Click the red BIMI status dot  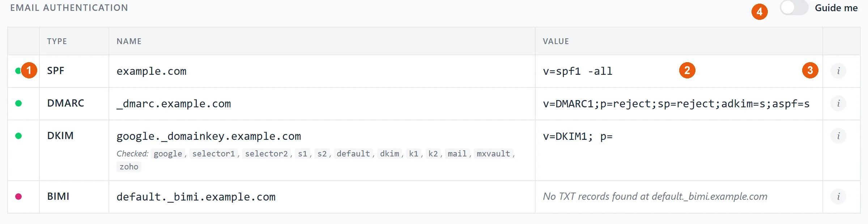[x=18, y=197]
